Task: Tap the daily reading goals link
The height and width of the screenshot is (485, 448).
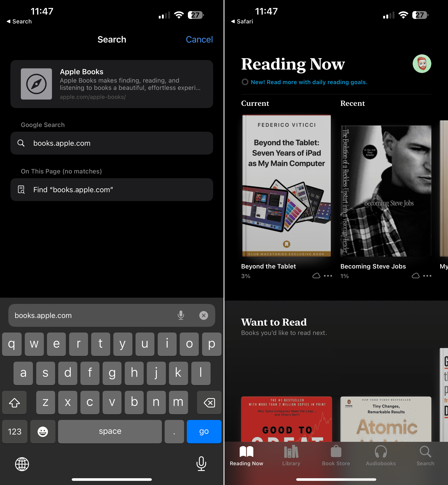Action: pos(309,82)
